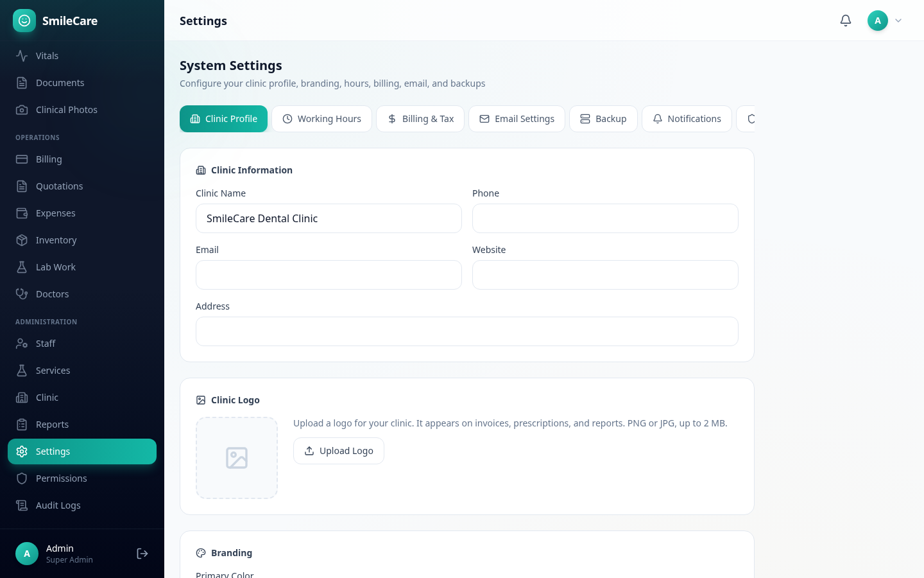Click the Settings gear icon in sidebar
Image resolution: width=924 pixels, height=578 pixels.
[22, 451]
